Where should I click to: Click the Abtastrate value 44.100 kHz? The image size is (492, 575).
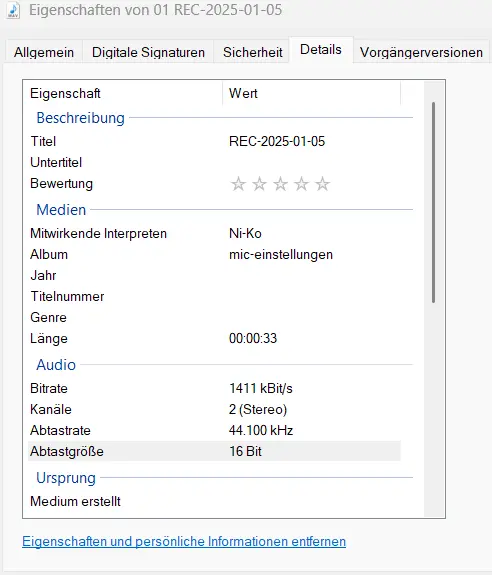(x=261, y=430)
